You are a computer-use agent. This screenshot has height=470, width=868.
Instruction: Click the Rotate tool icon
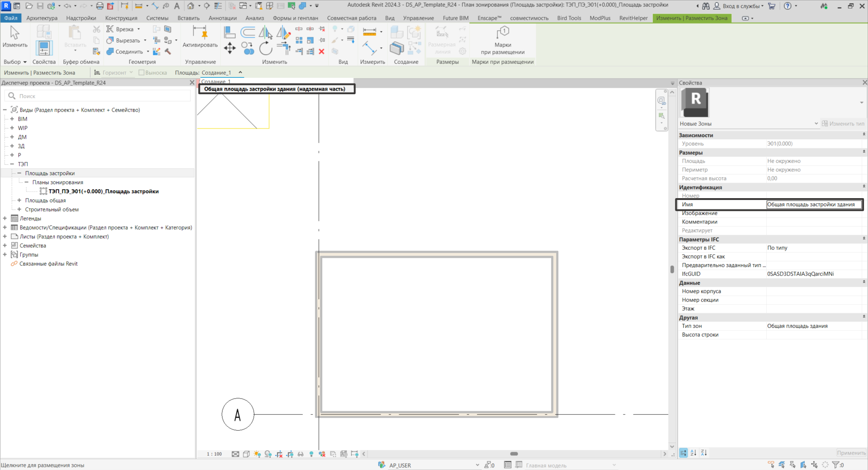[x=266, y=48]
